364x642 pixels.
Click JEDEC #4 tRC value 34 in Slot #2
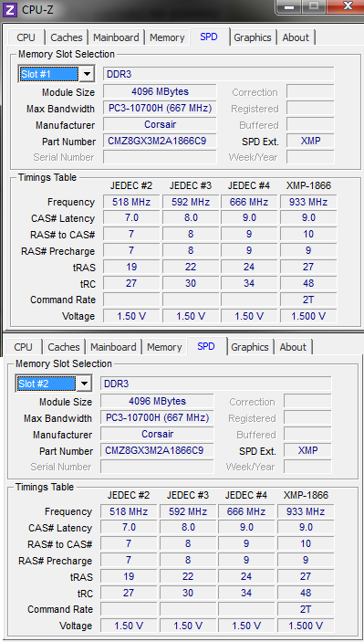tap(246, 593)
